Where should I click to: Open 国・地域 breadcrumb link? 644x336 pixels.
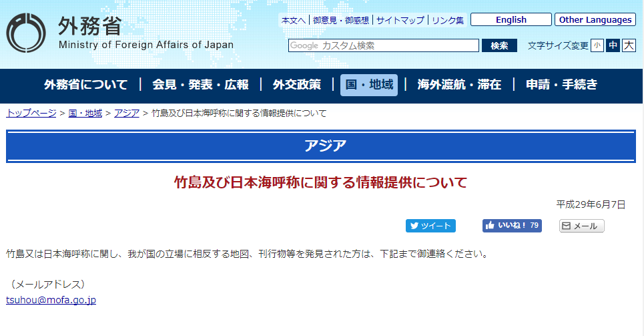(85, 113)
